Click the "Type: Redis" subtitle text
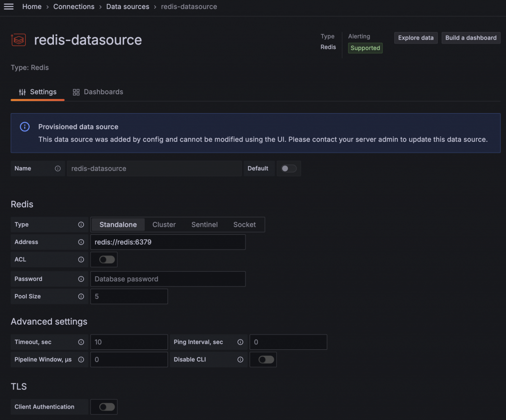The width and height of the screenshot is (506, 420). (x=30, y=67)
